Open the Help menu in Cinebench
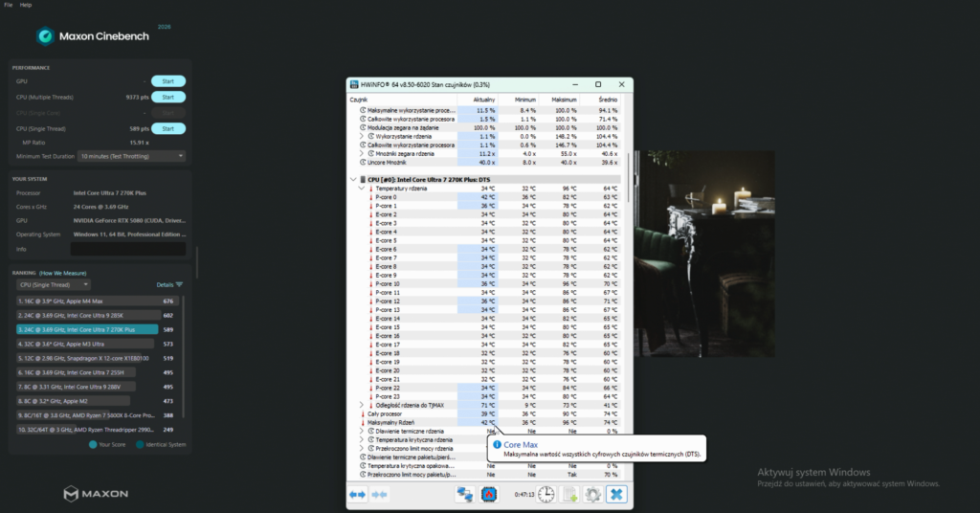This screenshot has width=980, height=513. [26, 5]
